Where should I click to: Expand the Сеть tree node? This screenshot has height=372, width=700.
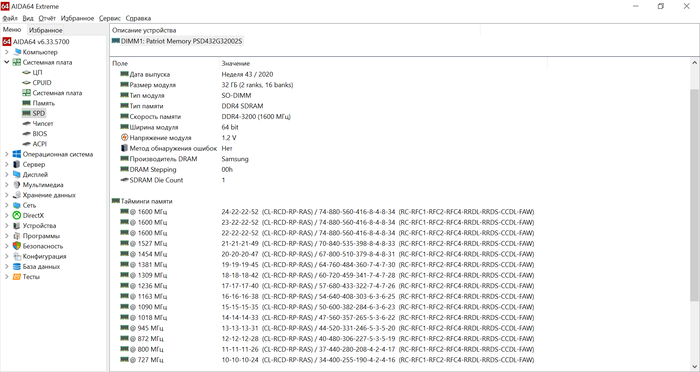(x=6, y=205)
